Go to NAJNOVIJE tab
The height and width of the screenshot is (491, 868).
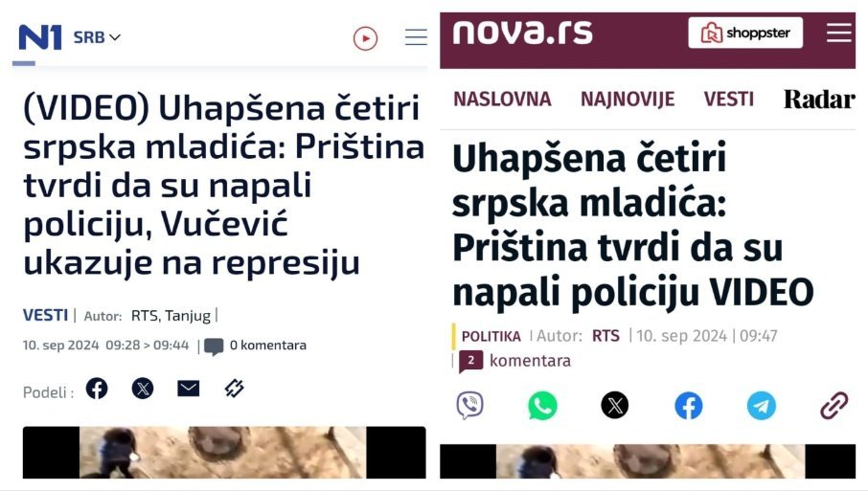pyautogui.click(x=628, y=99)
